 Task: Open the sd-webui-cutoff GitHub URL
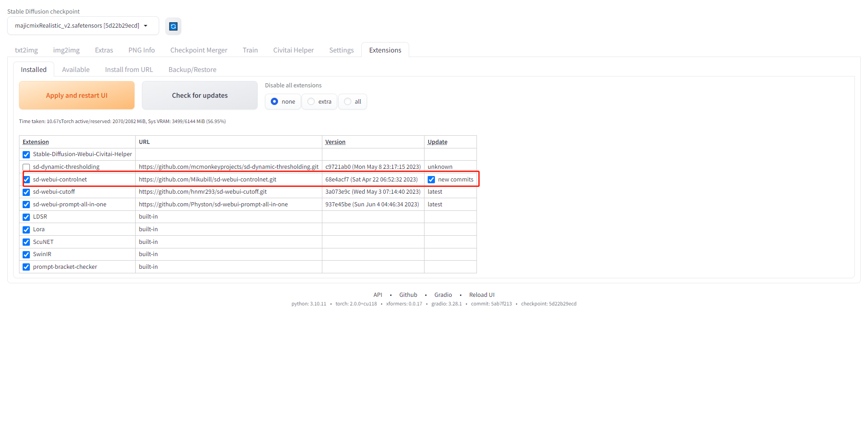(x=203, y=192)
